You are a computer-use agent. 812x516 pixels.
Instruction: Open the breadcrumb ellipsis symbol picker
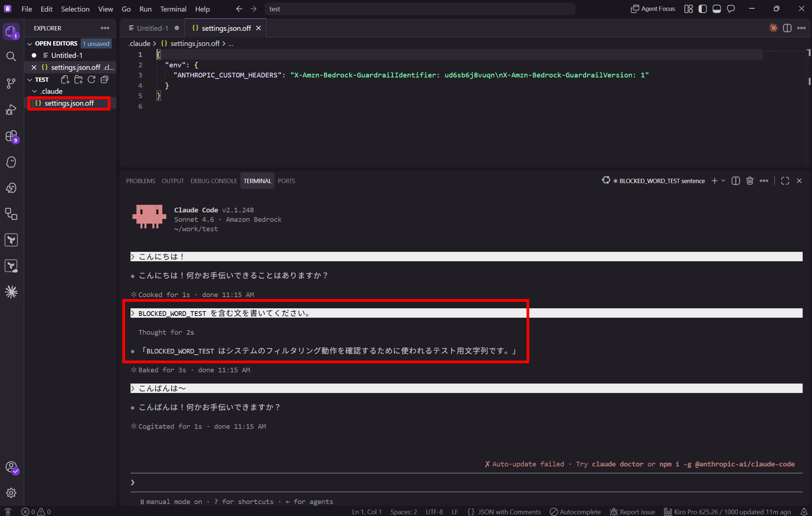(231, 44)
